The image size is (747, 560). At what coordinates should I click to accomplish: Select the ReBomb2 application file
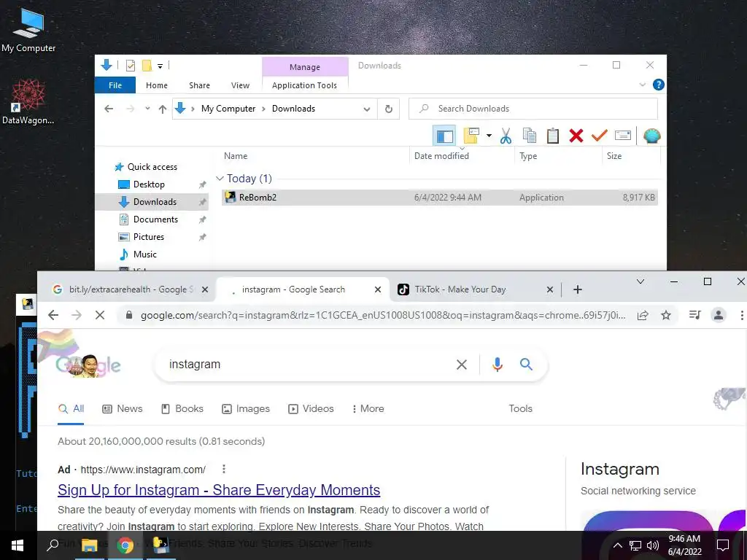(440, 197)
